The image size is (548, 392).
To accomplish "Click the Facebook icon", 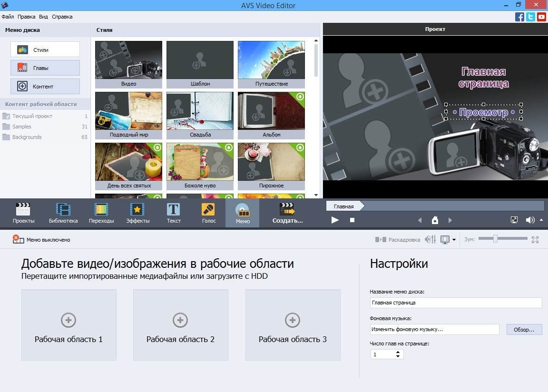I will 519,17.
